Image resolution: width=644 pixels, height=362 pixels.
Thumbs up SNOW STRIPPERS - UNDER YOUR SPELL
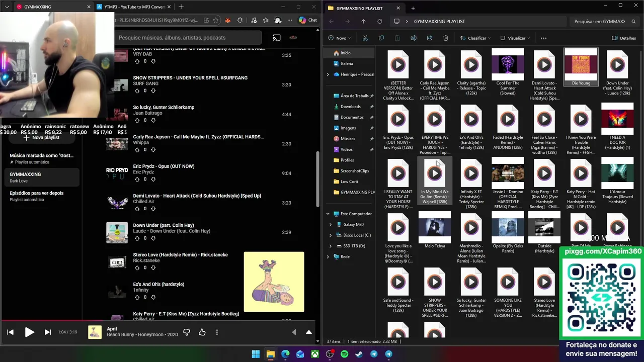(x=137, y=90)
